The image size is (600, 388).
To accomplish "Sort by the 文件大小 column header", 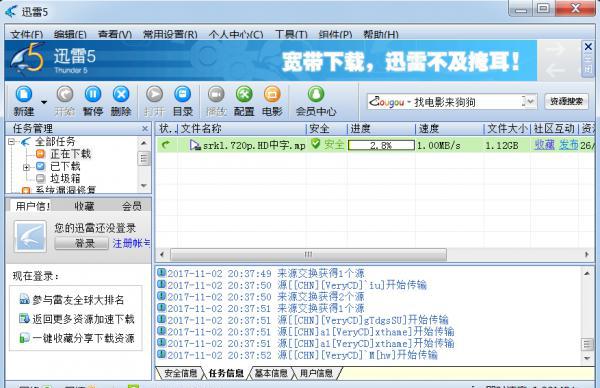I will 507,129.
